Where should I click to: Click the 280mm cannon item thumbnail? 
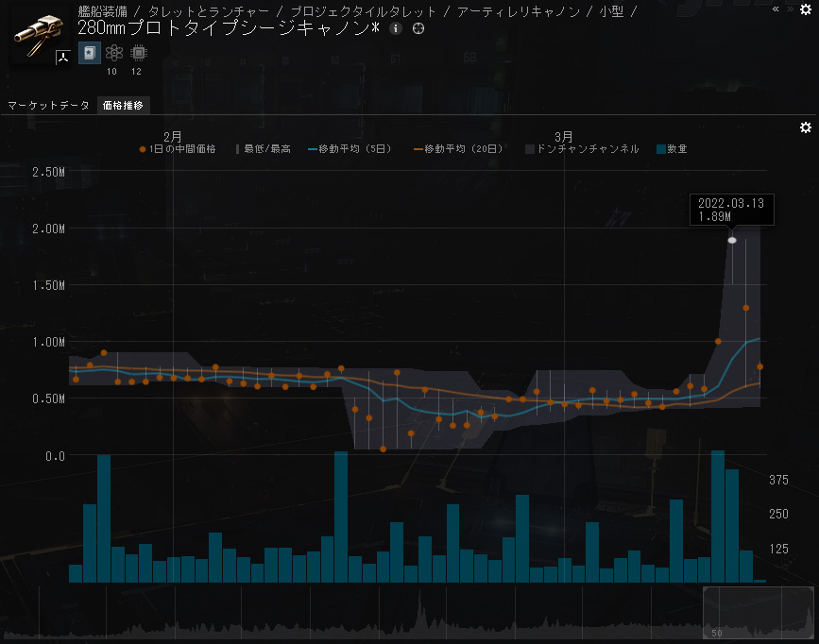(39, 34)
